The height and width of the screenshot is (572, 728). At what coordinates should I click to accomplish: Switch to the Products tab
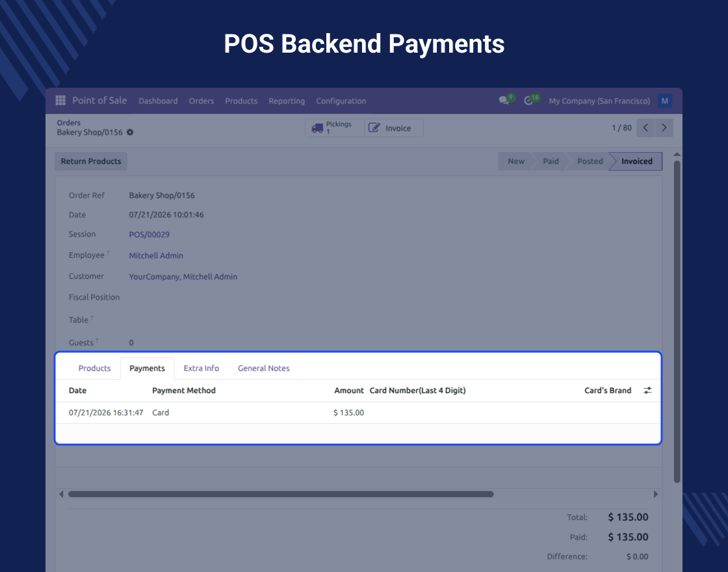[x=95, y=368]
